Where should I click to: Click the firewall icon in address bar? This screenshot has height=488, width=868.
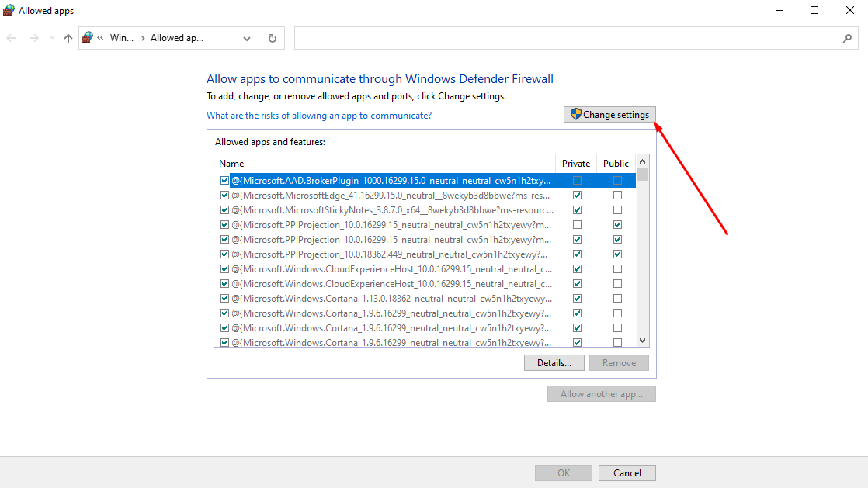click(x=88, y=37)
